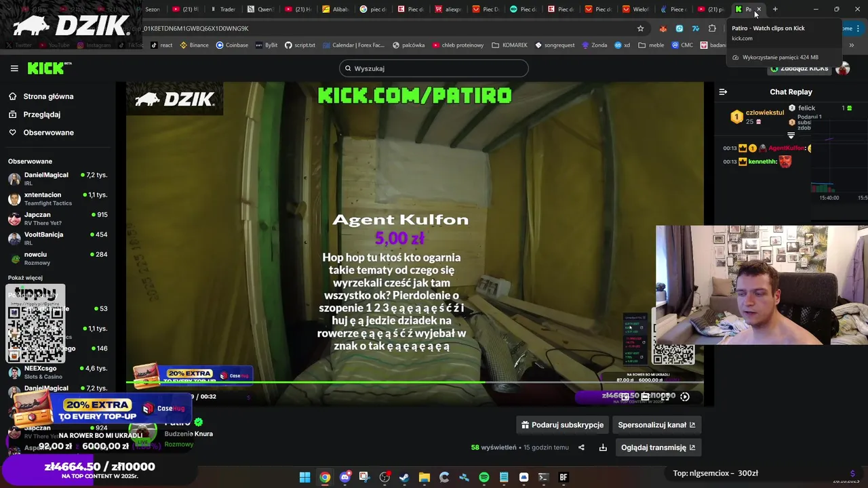Open Obserwowane in the sidebar

(41, 132)
